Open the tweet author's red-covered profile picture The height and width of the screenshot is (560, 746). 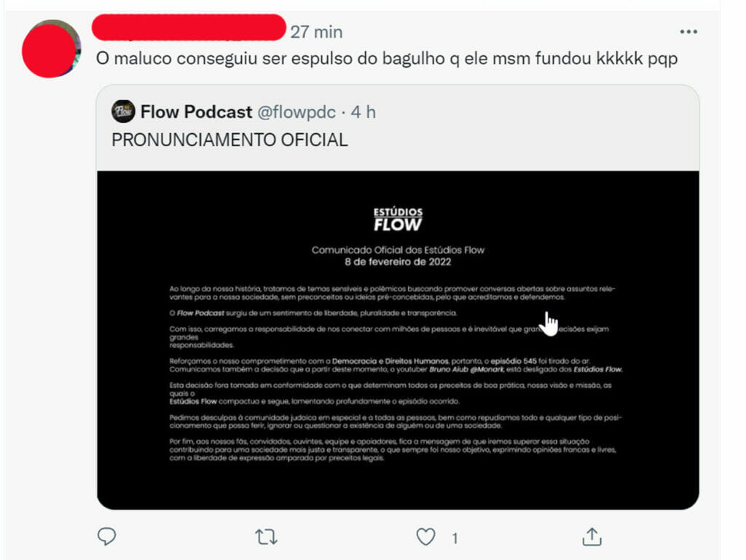[x=51, y=49]
